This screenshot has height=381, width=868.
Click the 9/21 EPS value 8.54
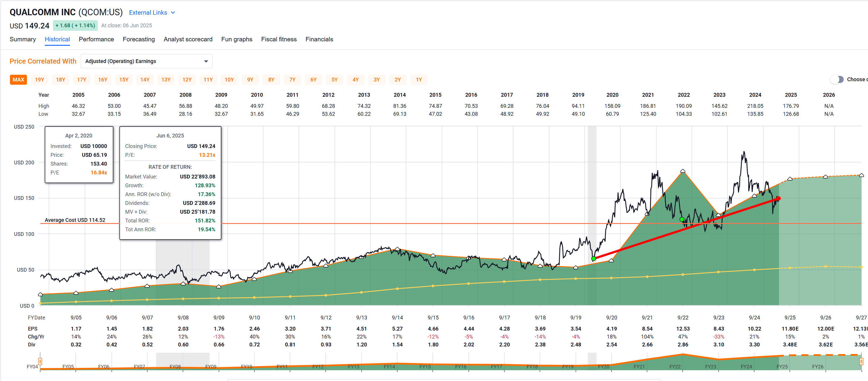click(647, 329)
